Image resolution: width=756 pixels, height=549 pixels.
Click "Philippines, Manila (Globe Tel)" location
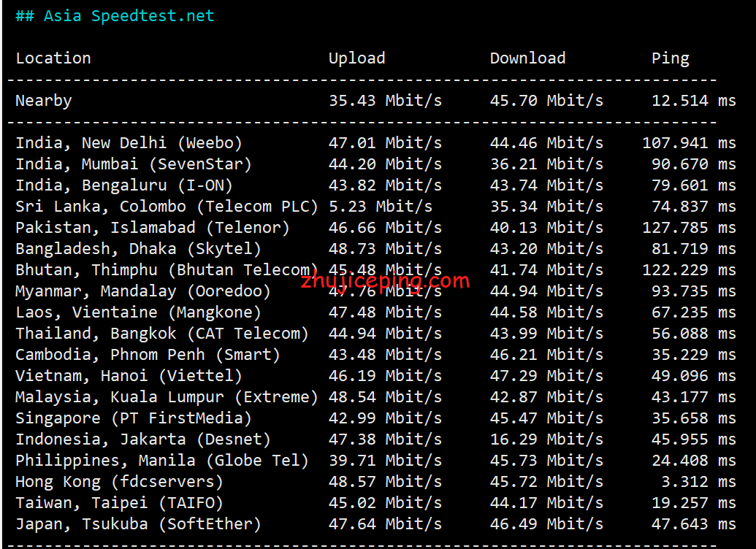[x=162, y=461]
